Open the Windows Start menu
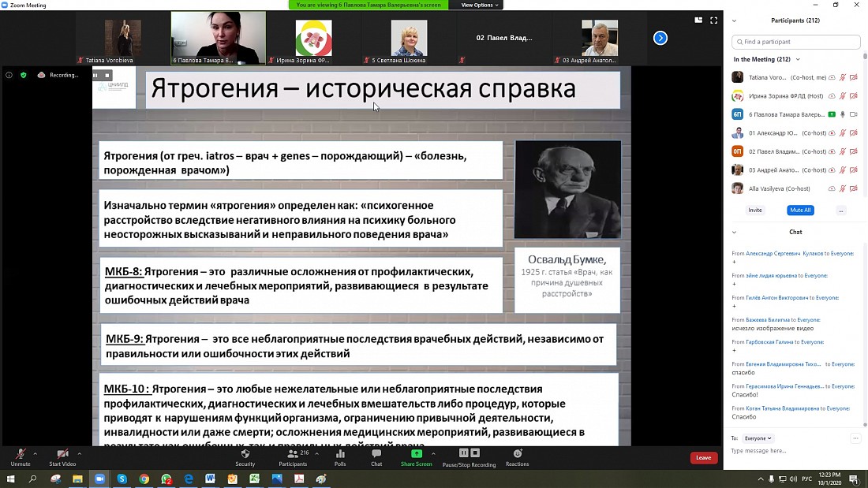Image resolution: width=868 pixels, height=488 pixels. [10, 479]
